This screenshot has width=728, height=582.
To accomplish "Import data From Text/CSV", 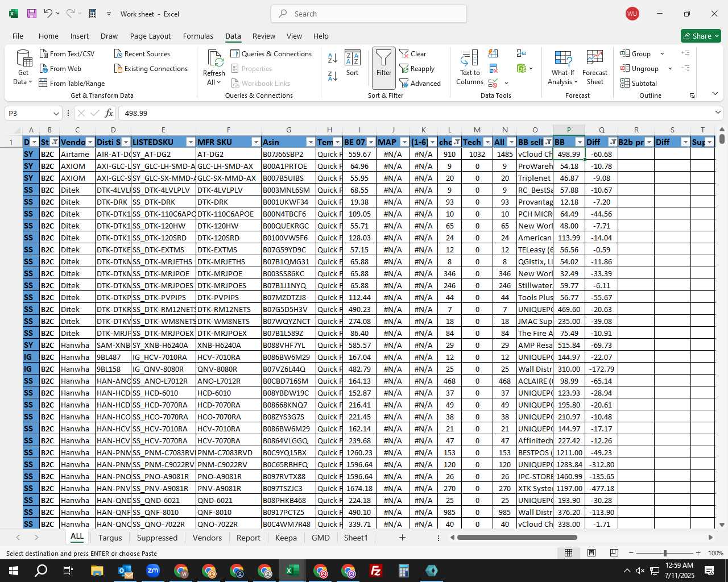I will click(67, 53).
